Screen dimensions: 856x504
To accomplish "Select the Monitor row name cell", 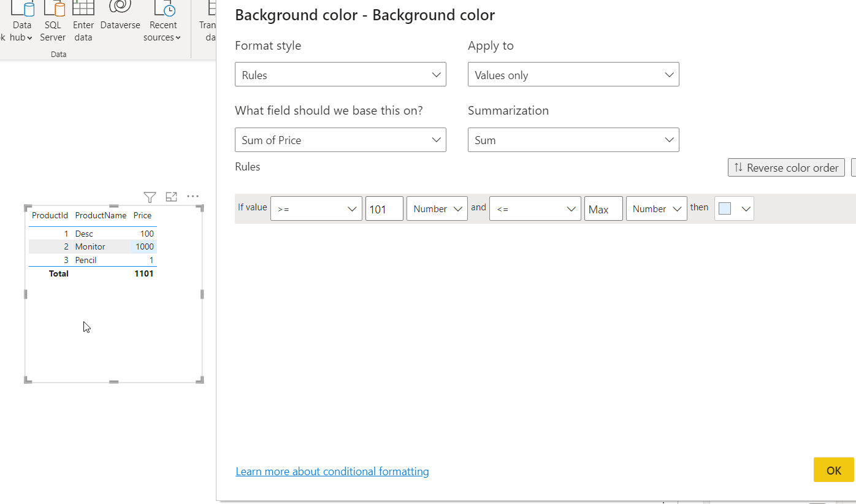I will pos(90,246).
